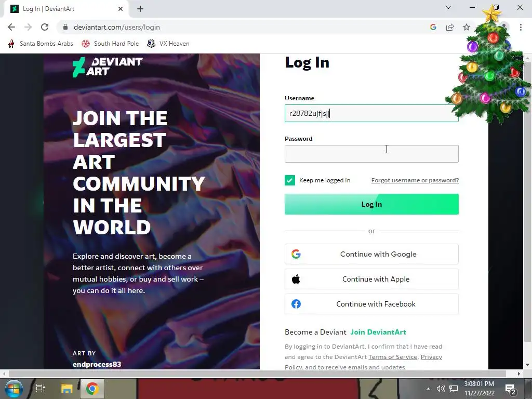
Task: Click the horizontal scrollbar thumb
Action: tap(257, 374)
